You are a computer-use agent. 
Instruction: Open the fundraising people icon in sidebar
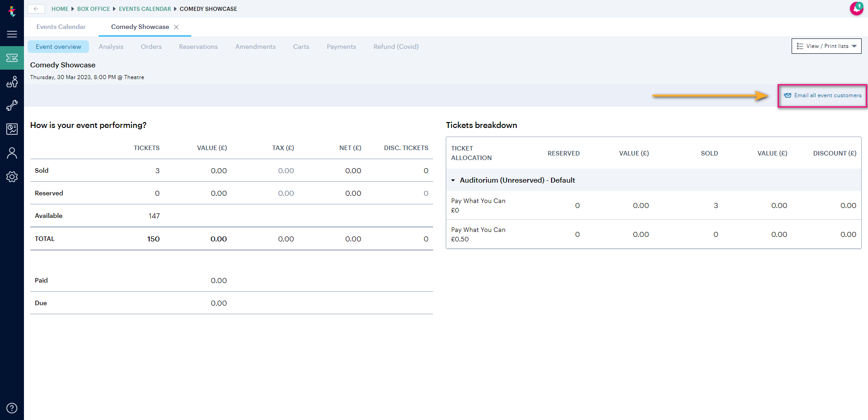(x=12, y=82)
